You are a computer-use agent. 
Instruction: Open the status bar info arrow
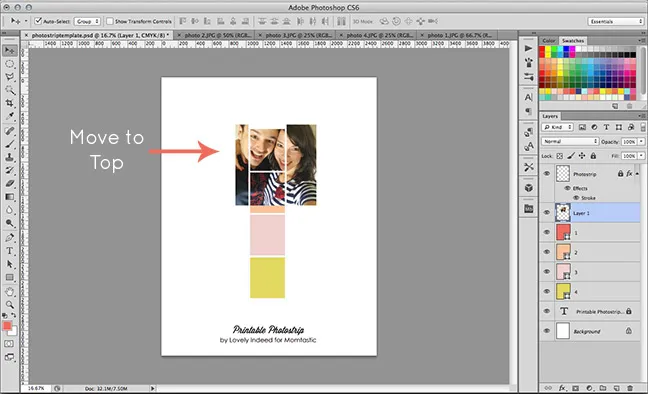coord(152,388)
